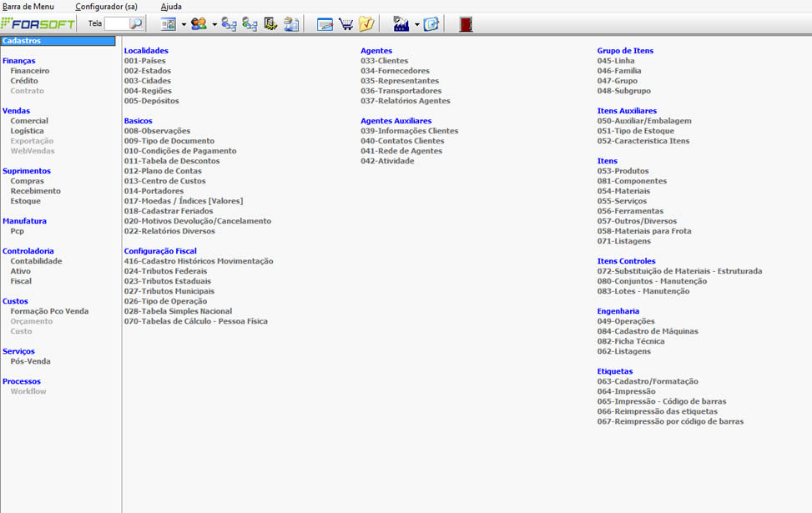Viewport: 812px width, 513px height.
Task: Open 018-Cadastrar Feriados
Action: [x=169, y=211]
